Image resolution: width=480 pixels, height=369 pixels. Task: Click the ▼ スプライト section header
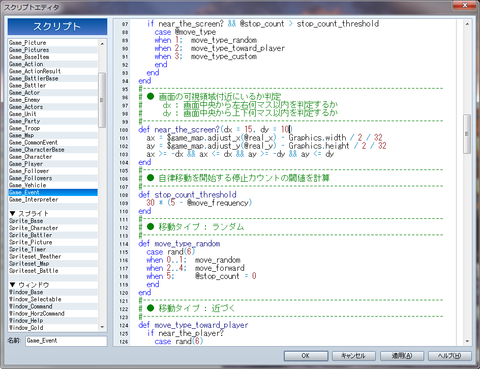[x=53, y=214]
